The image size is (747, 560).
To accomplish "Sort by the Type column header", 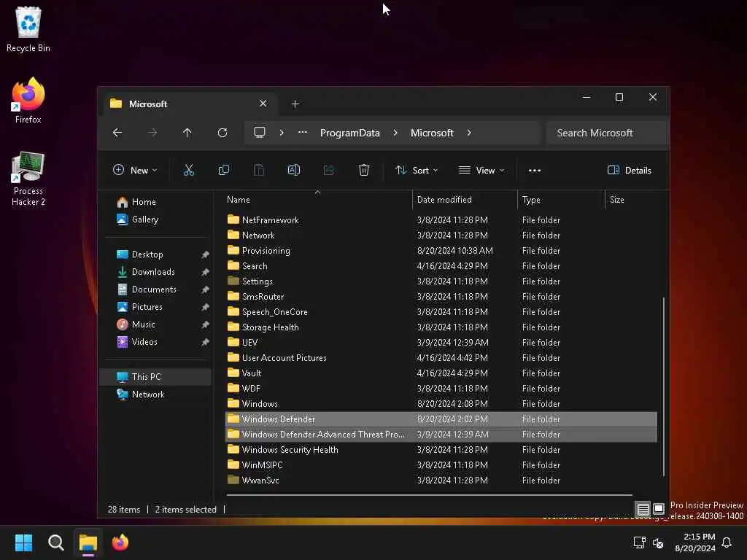I will [561, 200].
